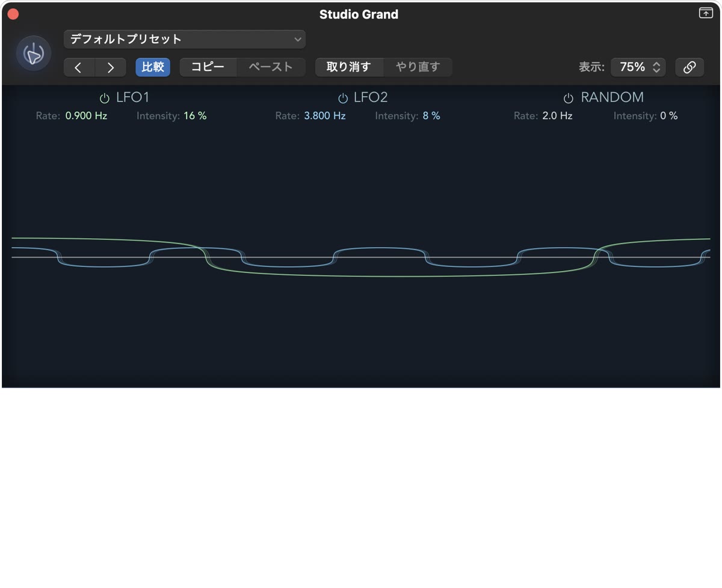
Task: Click the やり直す redo button
Action: (418, 67)
